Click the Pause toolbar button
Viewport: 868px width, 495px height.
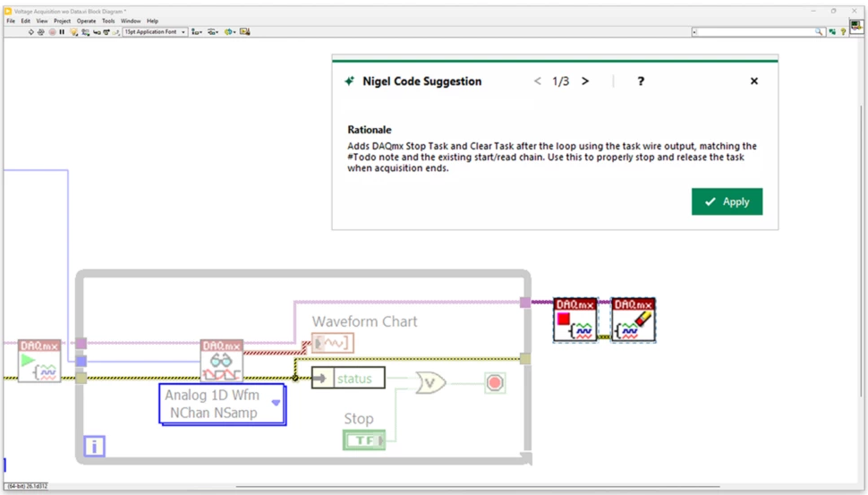62,32
